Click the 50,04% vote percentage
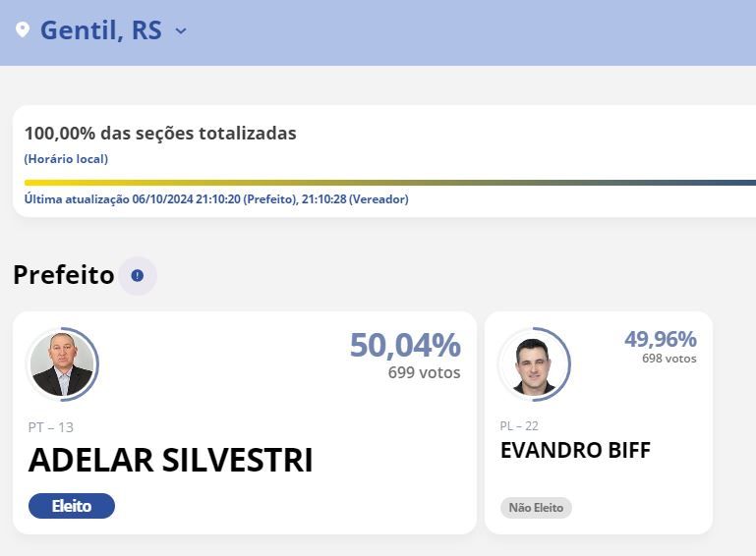Viewport: 756px width, 556px height. tap(405, 346)
